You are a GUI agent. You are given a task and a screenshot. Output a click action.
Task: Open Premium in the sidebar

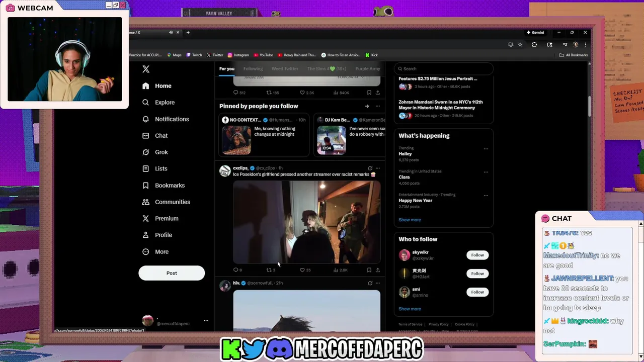coord(160,219)
